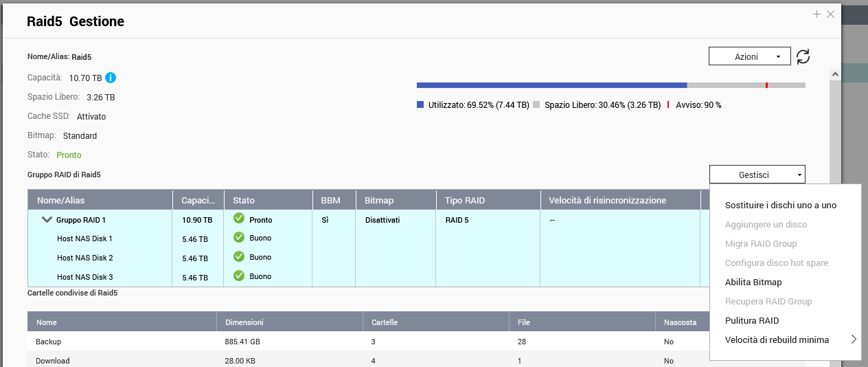The height and width of the screenshot is (367, 868).
Task: Click the green check icon for Disk 3
Action: point(239,276)
